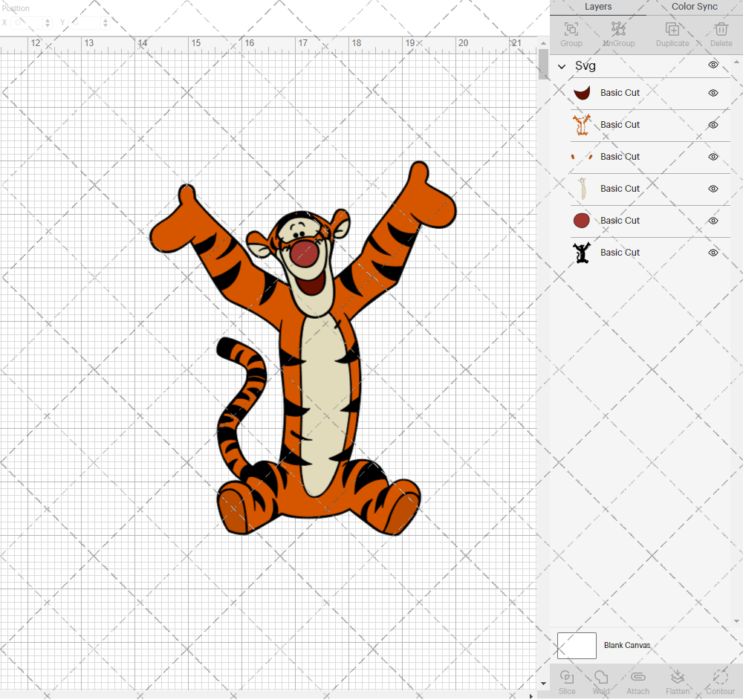
Task: Click the Blank Canvas white swatch
Action: pos(577,645)
